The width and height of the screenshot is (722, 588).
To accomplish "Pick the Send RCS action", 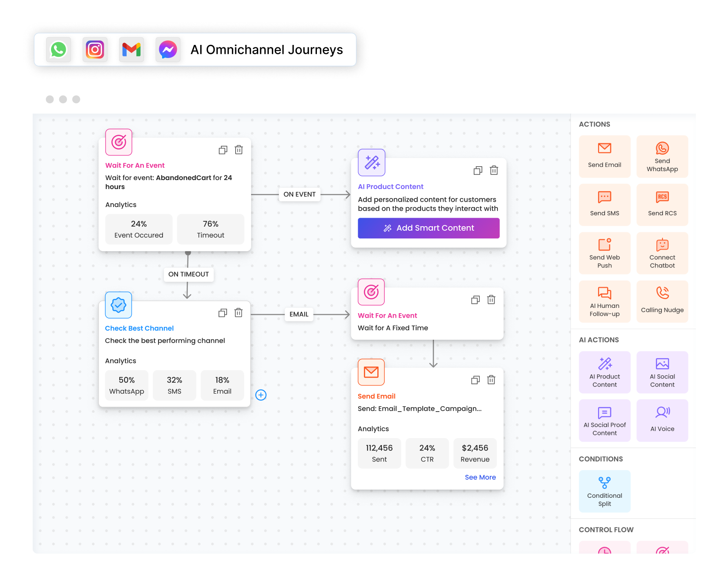I will [x=662, y=205].
